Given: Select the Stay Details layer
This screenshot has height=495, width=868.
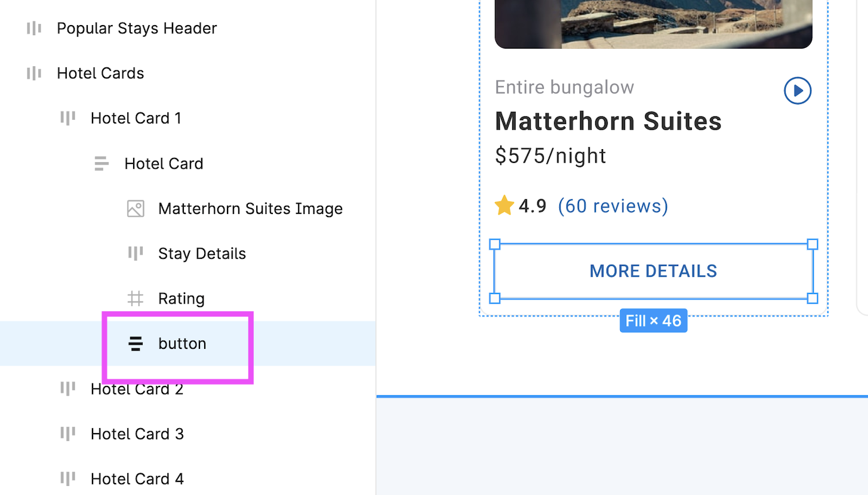Looking at the screenshot, I should pyautogui.click(x=202, y=253).
